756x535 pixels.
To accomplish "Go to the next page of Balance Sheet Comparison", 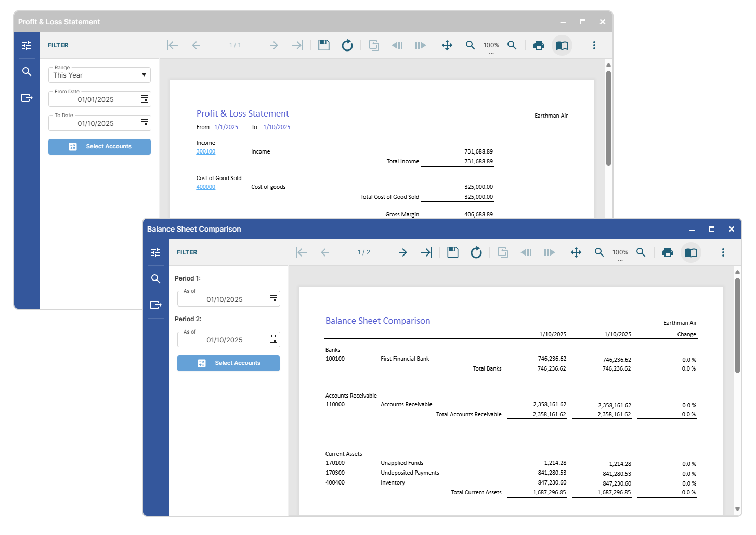I will [402, 252].
